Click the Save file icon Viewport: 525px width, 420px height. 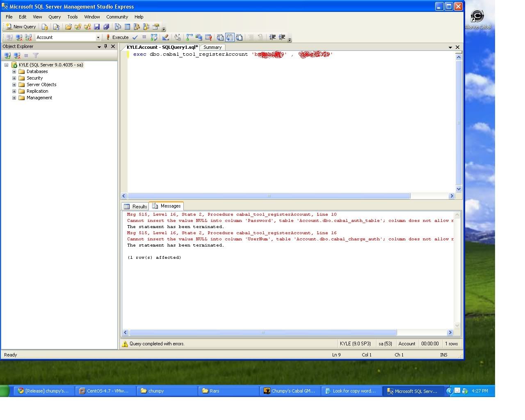tap(97, 27)
